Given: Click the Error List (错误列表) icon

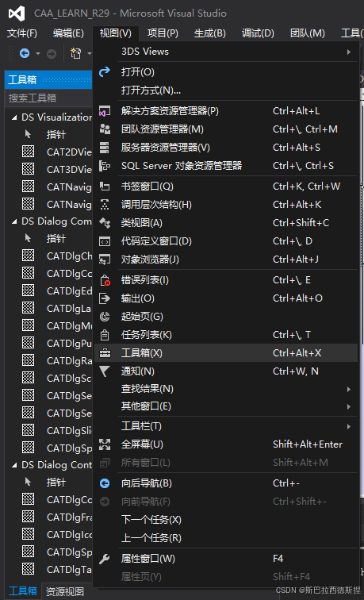Looking at the screenshot, I should [x=105, y=280].
